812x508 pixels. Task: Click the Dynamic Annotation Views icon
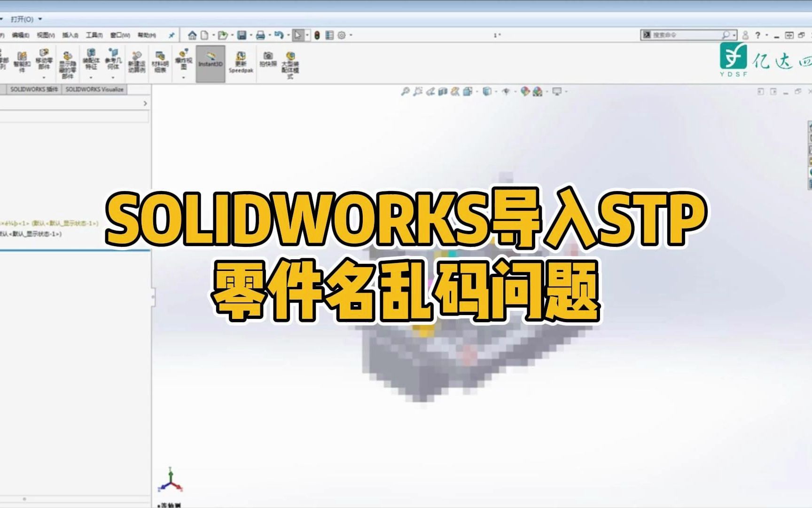click(x=454, y=92)
